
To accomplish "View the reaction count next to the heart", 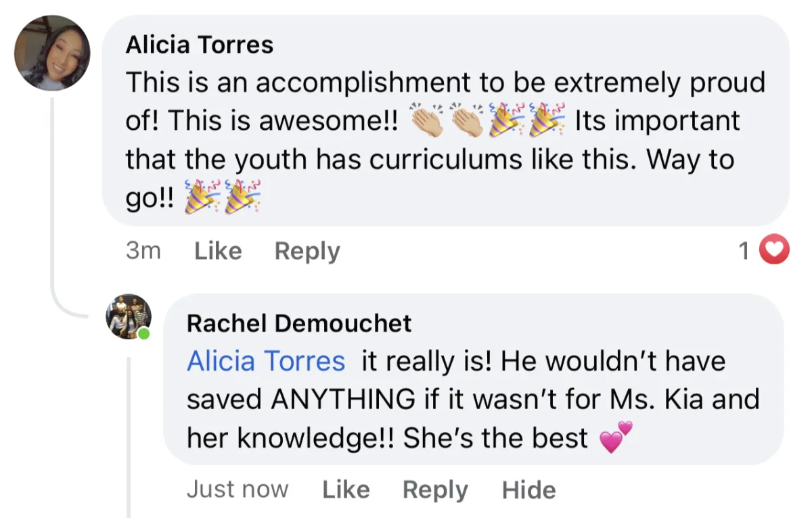I will 744,251.
